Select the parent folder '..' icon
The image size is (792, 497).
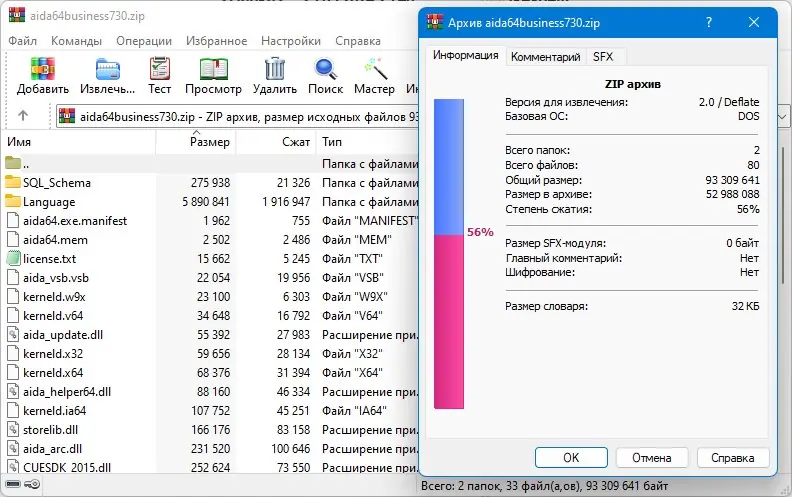pyautogui.click(x=13, y=163)
